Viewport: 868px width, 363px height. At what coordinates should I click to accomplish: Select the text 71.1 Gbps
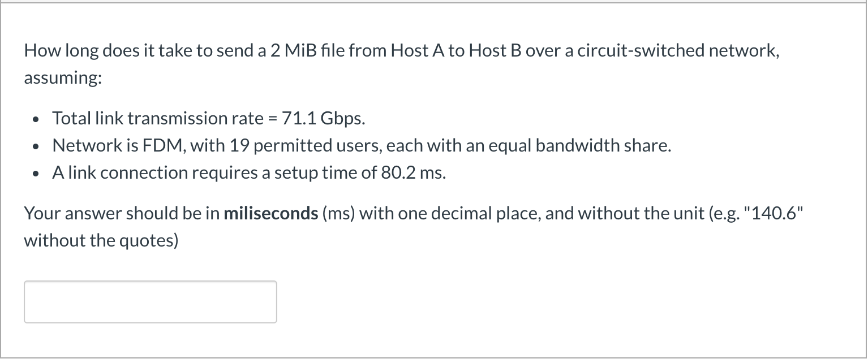[x=323, y=118]
